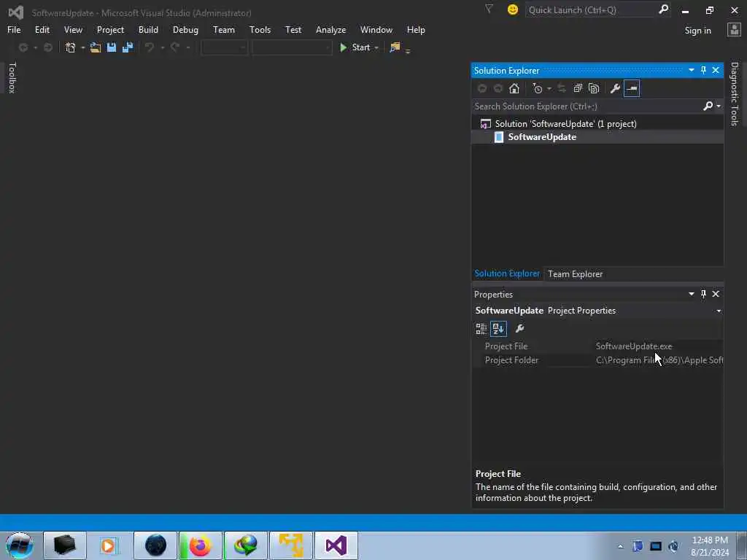Go Home in Solution Explorer toolbar

pos(514,88)
